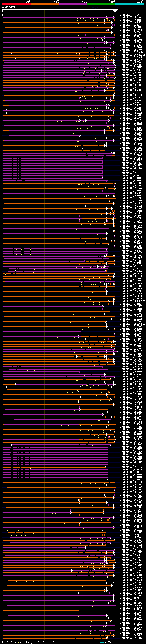Open hit UniRef100_Q9GQL9
146x644 pixels.
point(131,158)
